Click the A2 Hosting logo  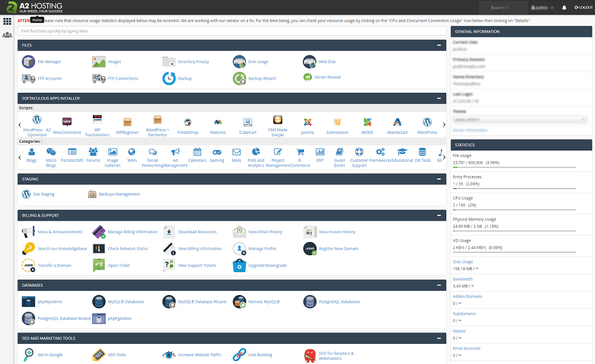pos(35,7)
